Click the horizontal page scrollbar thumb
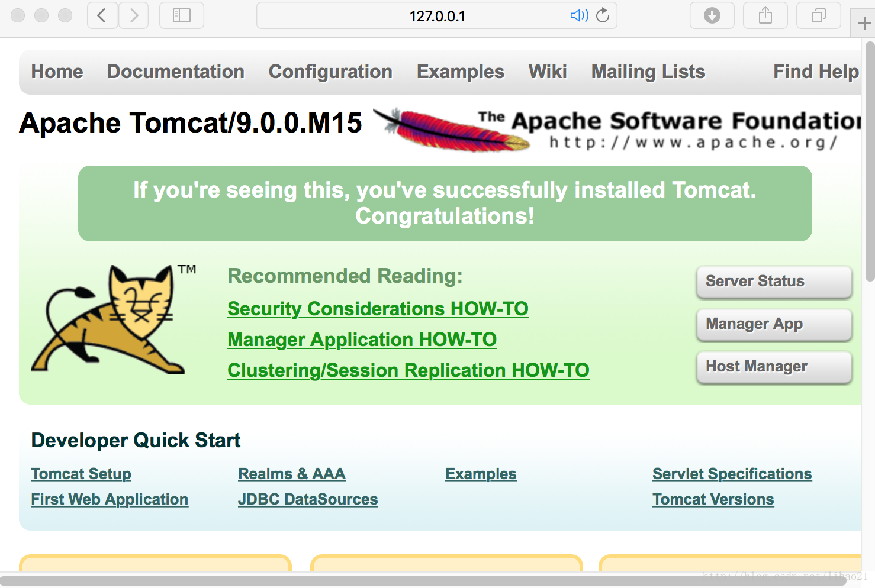The width and height of the screenshot is (875, 588). click(423, 581)
